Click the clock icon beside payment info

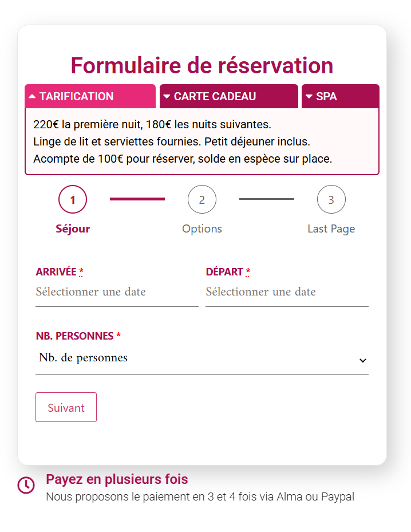click(x=26, y=485)
